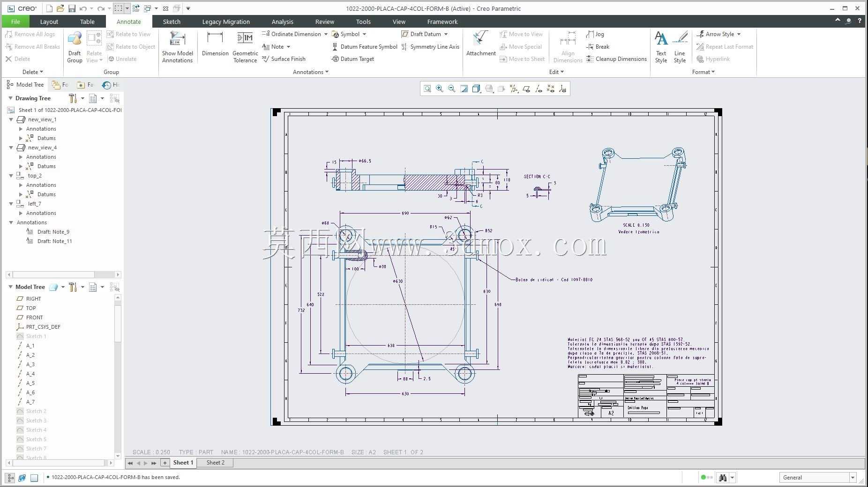Click the Datum Target tool
This screenshot has height=487, width=868.
(x=353, y=59)
